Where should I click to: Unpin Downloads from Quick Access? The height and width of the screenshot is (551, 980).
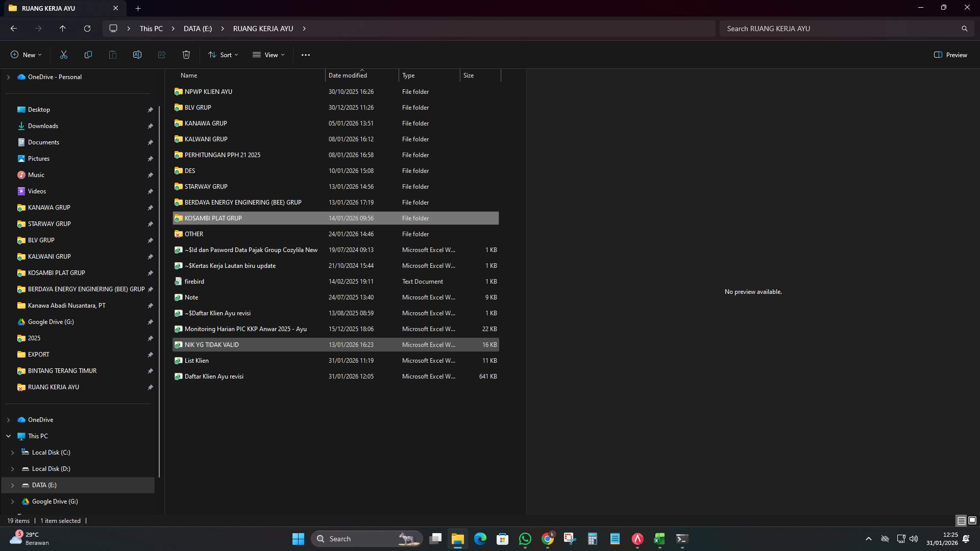coord(150,126)
